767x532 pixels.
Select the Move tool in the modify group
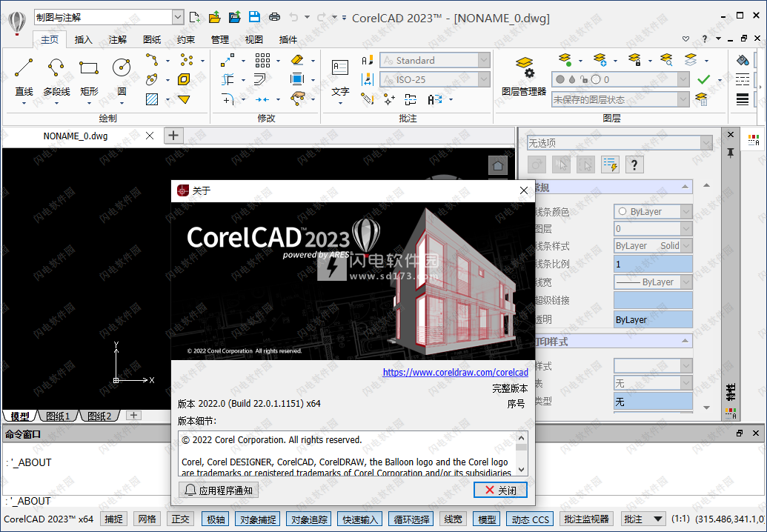point(228,60)
